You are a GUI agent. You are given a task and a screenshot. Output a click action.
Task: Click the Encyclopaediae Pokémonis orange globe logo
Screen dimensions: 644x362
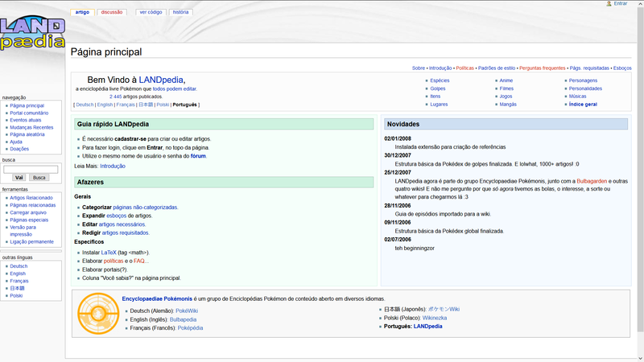pyautogui.click(x=98, y=314)
